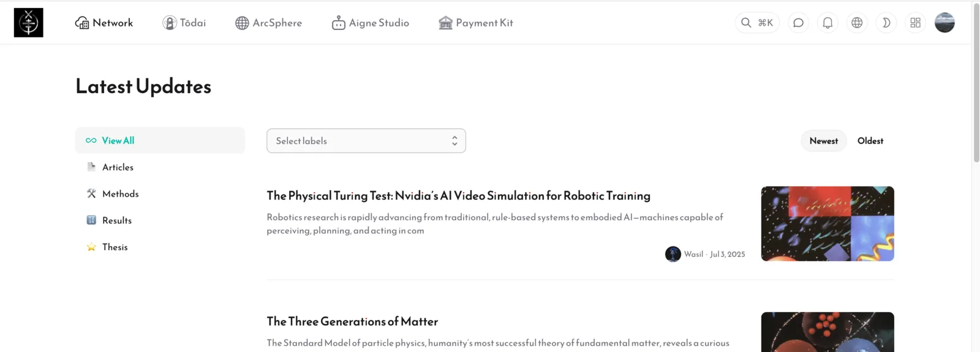Click the ArcSphere globe icon
Image resolution: width=980 pixels, height=352 pixels.
click(243, 23)
